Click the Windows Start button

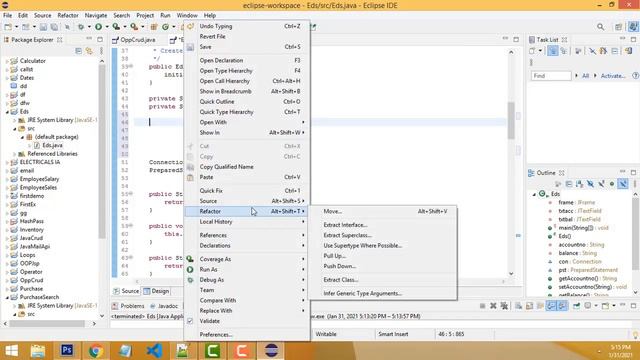pos(11,350)
